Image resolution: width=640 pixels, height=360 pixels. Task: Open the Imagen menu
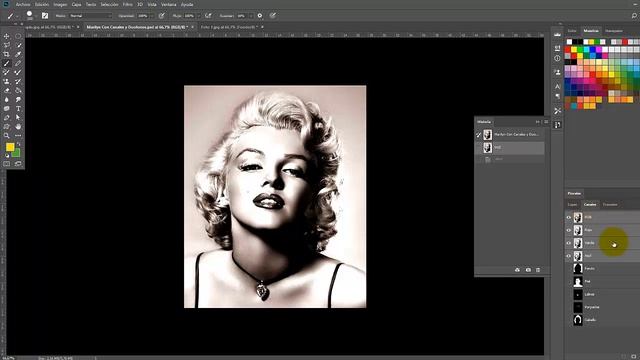tap(60, 4)
